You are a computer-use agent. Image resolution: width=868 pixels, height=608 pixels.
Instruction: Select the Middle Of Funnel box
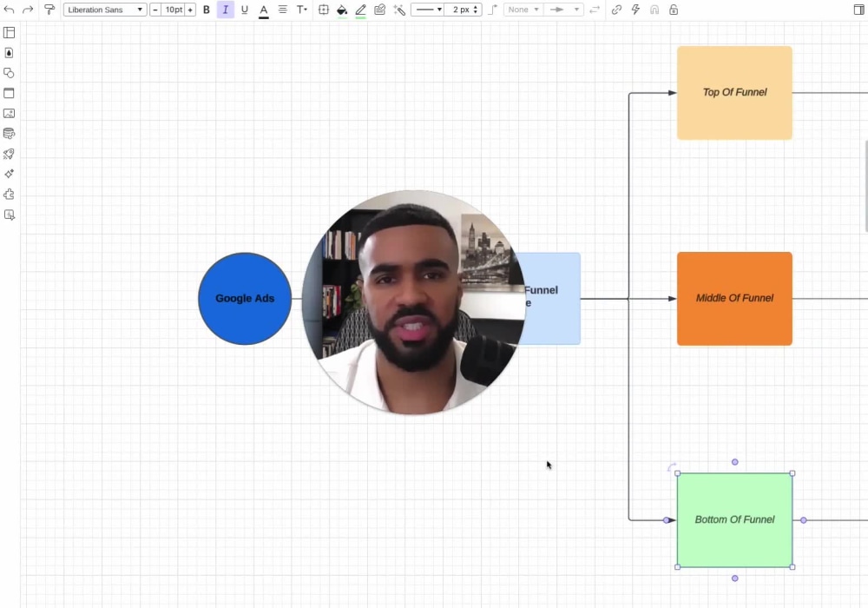tap(734, 299)
